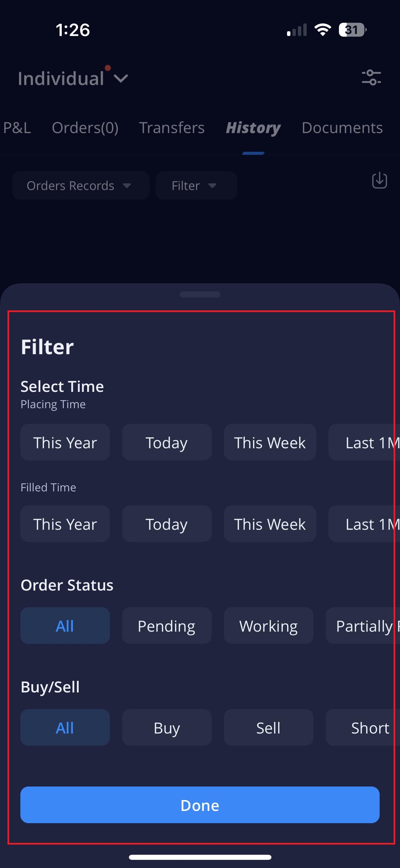Tap the Wi-Fi status icon
Screen dimensions: 400x868
[x=323, y=30]
